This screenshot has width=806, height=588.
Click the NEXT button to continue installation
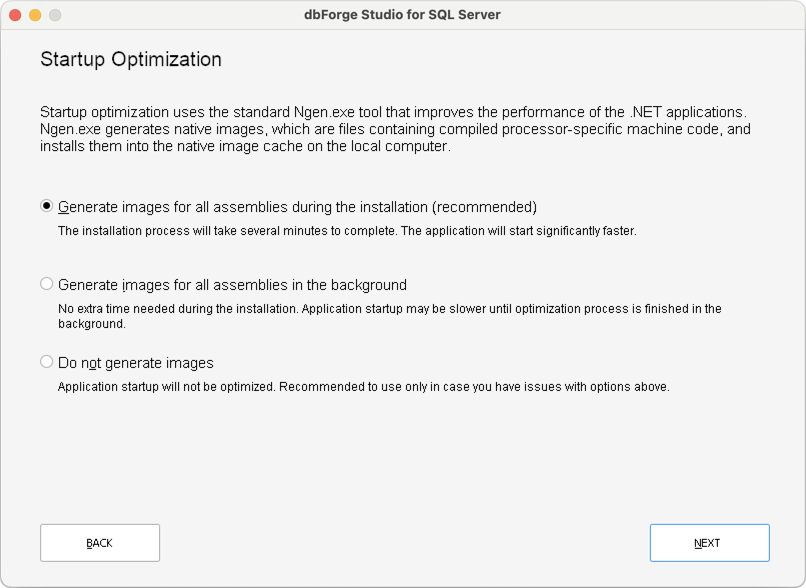tap(709, 542)
